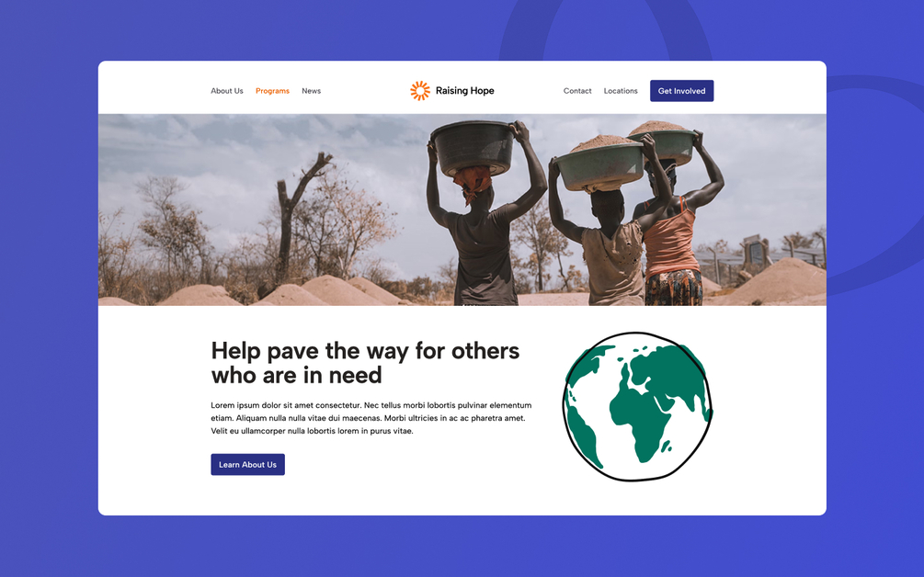Click the Get Involved button
This screenshot has width=924, height=577.
(x=682, y=91)
